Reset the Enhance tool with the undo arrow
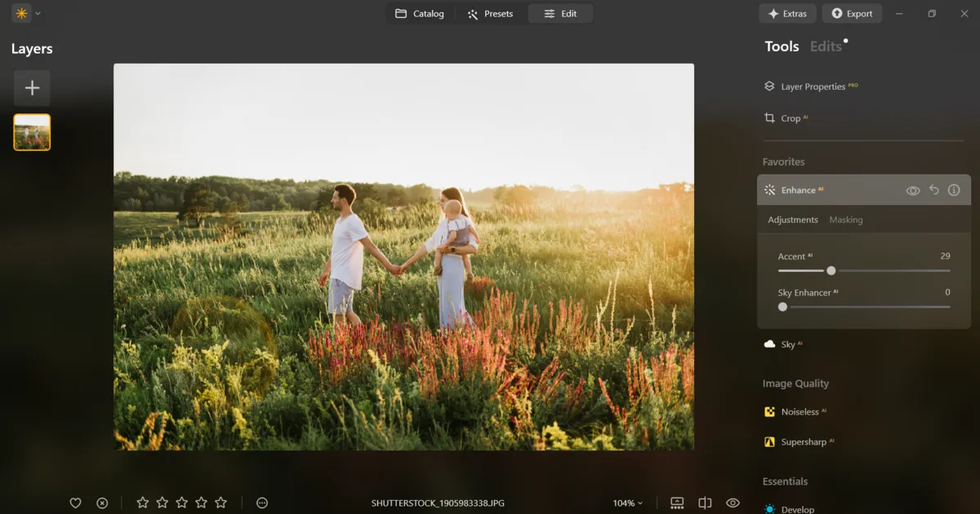Screen dimensions: 980x514 pos(934,190)
